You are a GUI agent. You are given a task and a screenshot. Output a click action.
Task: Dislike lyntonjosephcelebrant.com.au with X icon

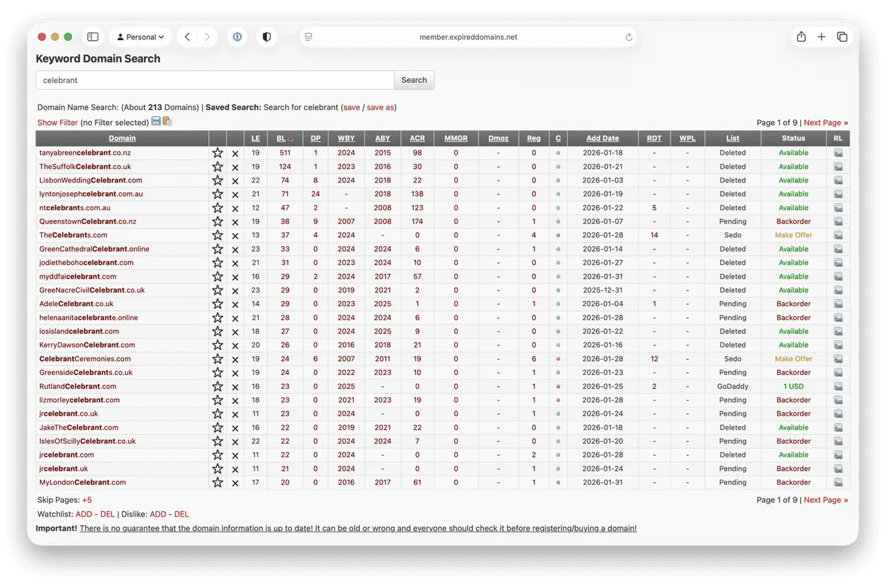coord(235,194)
